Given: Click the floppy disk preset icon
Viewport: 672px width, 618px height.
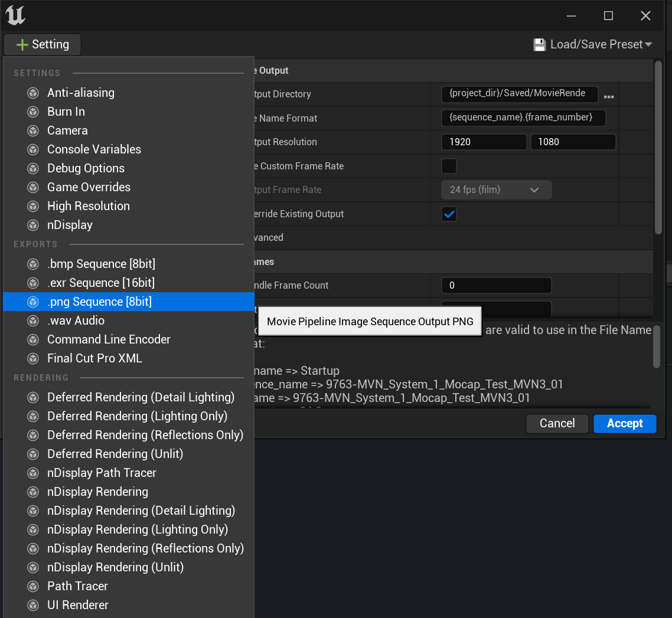Looking at the screenshot, I should [540, 44].
